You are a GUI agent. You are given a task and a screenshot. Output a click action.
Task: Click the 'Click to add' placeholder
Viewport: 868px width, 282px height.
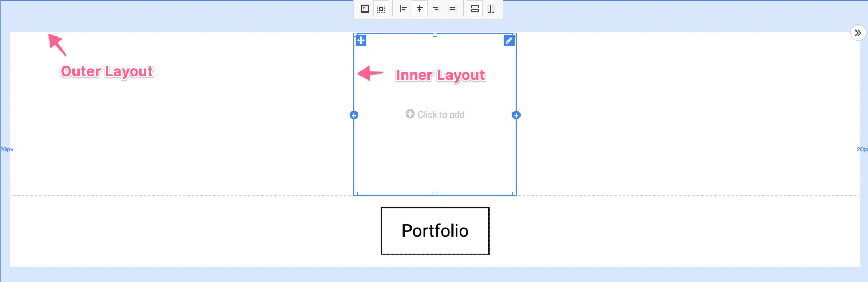(435, 114)
